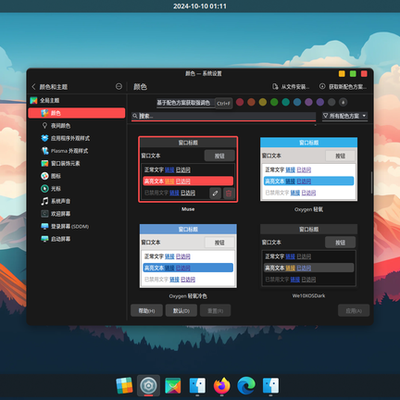Image resolution: width=400 pixels, height=400 pixels.
Task: Select the We10XOSDark color scheme
Action: 309,256
